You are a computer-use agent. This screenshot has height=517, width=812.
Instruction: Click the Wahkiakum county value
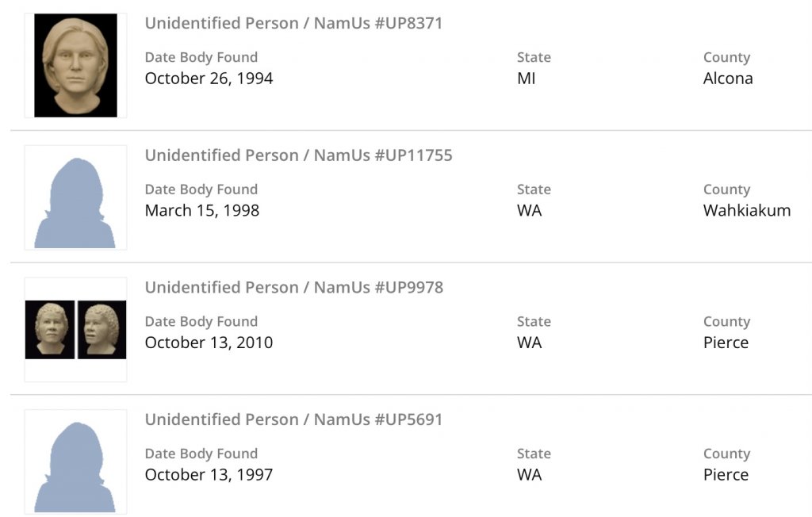pos(747,211)
